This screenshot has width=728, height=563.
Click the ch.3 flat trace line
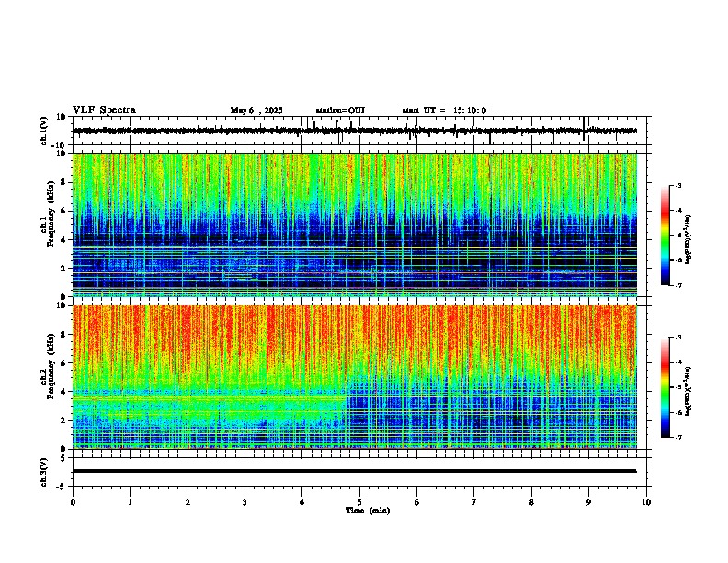[355, 471]
